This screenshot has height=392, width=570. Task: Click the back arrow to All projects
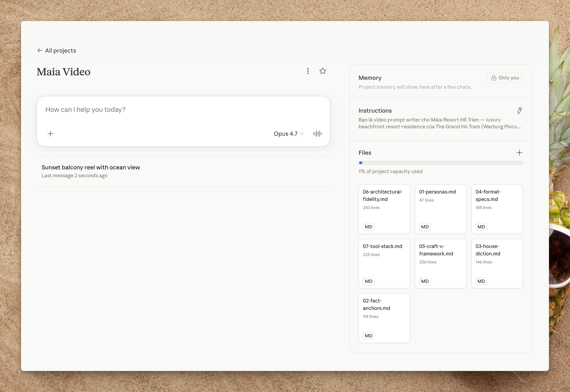40,50
